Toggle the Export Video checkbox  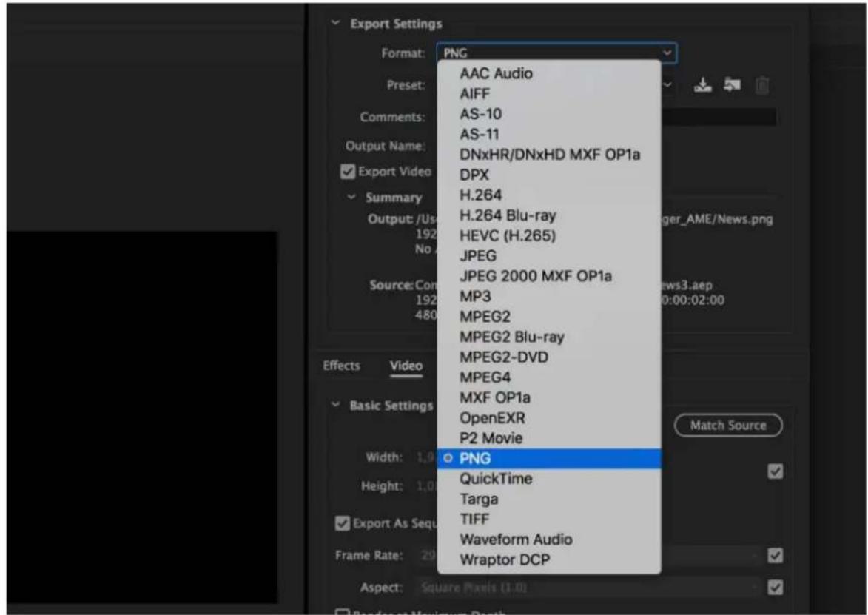click(347, 172)
